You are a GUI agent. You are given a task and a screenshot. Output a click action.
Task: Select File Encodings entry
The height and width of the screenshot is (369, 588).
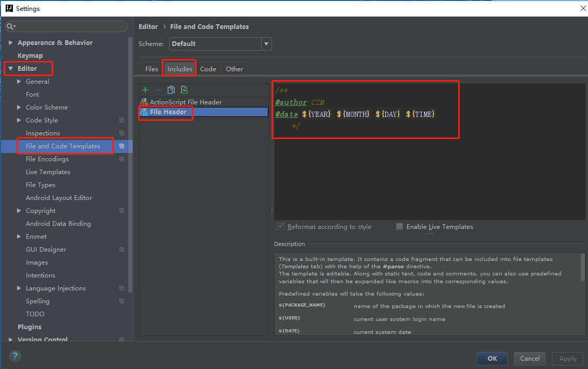coord(47,159)
